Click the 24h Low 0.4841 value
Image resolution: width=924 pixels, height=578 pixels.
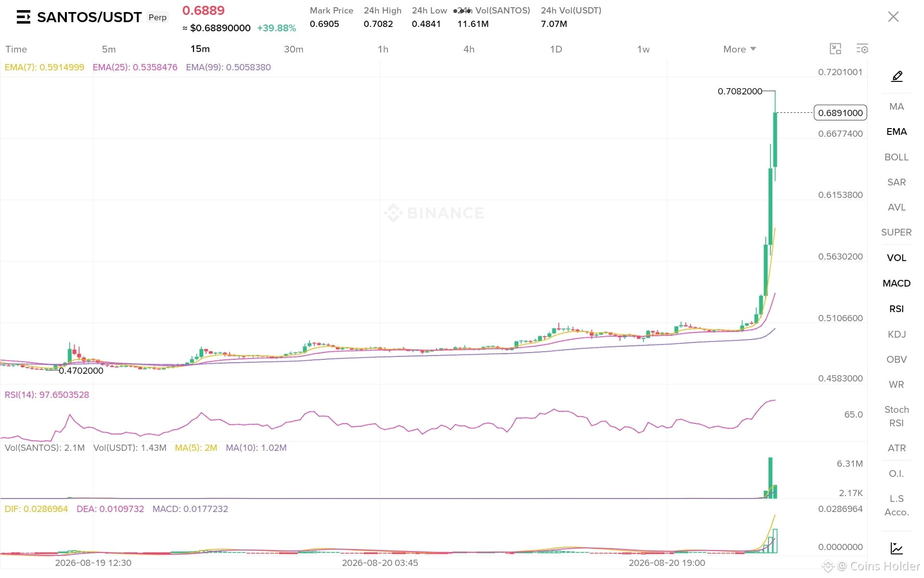(x=426, y=24)
